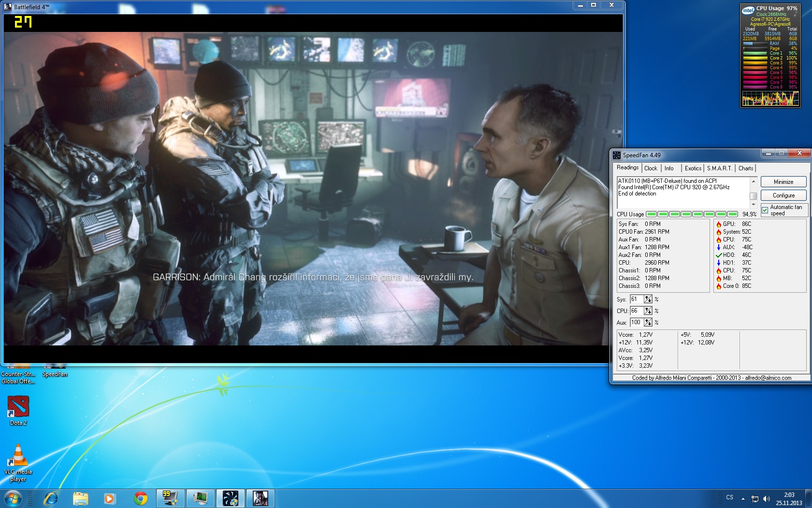Open the S.M.A.R.T. tab
The height and width of the screenshot is (508, 812).
[x=719, y=168]
